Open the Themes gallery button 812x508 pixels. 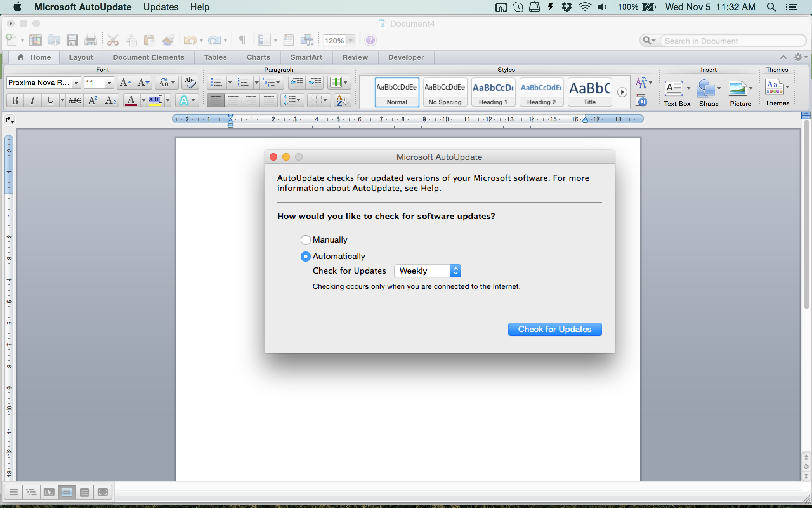coord(777,93)
